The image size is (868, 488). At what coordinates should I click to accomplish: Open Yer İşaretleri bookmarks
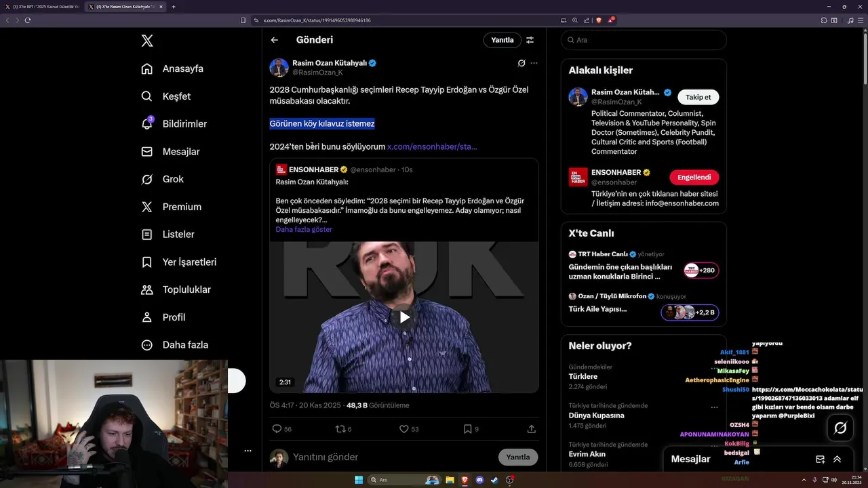(178, 262)
